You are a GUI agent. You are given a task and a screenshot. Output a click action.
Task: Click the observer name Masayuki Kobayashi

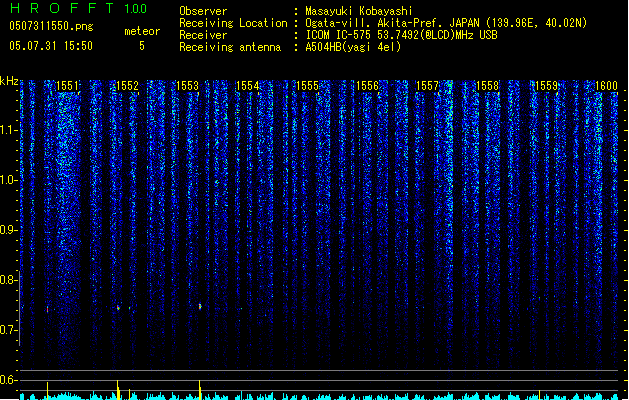point(359,11)
